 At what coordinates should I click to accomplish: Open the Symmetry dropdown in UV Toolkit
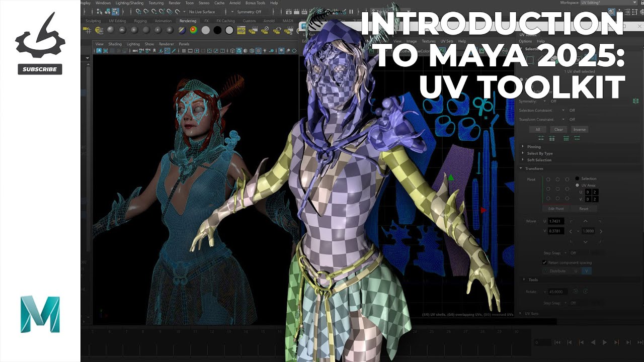tap(545, 101)
